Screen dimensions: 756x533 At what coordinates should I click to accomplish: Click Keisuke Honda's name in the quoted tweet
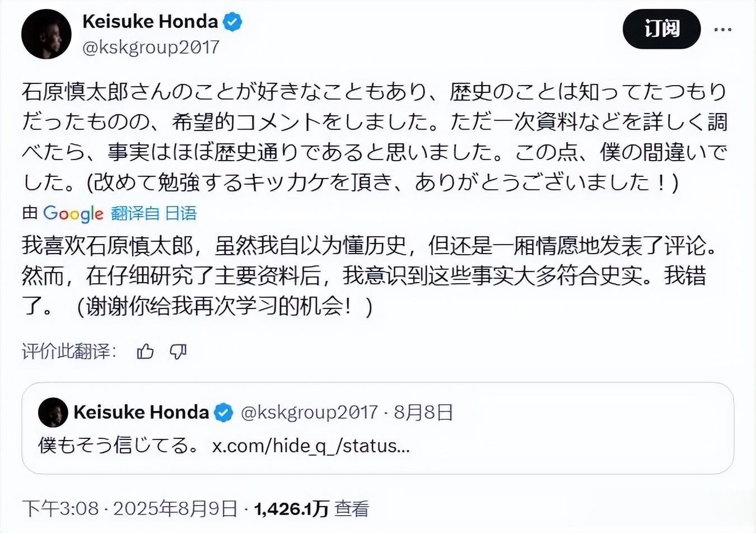pyautogui.click(x=141, y=413)
